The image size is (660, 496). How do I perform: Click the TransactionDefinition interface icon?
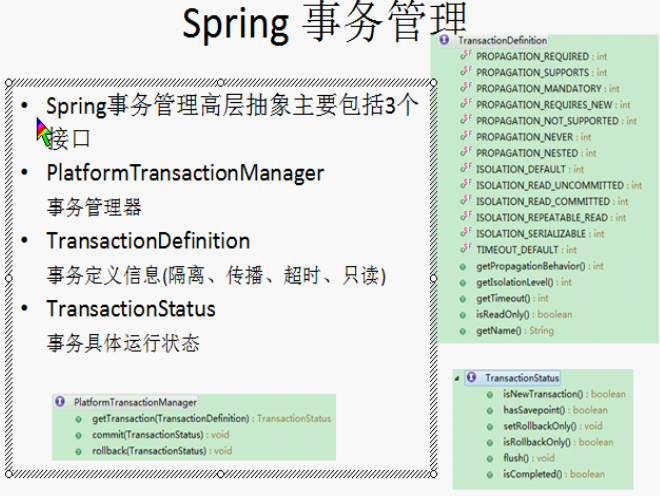tap(444, 40)
